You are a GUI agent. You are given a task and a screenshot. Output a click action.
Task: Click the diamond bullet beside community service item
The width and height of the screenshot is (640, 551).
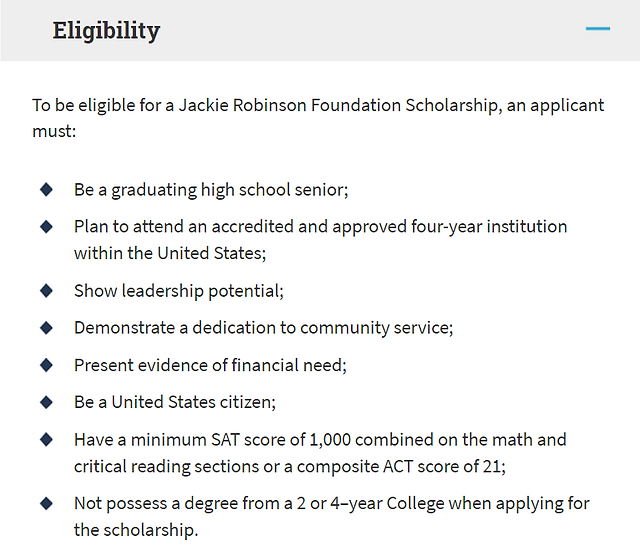[47, 327]
